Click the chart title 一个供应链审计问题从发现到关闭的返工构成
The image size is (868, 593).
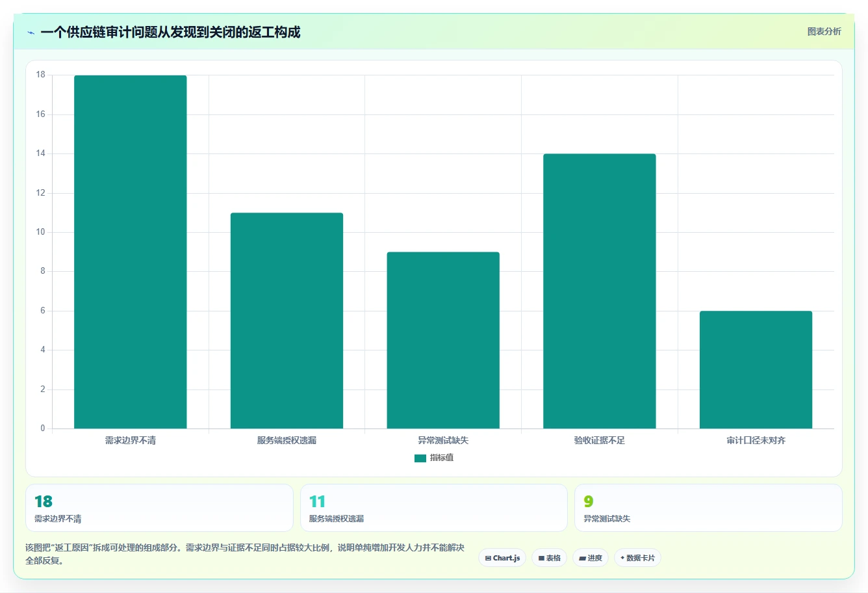point(170,33)
